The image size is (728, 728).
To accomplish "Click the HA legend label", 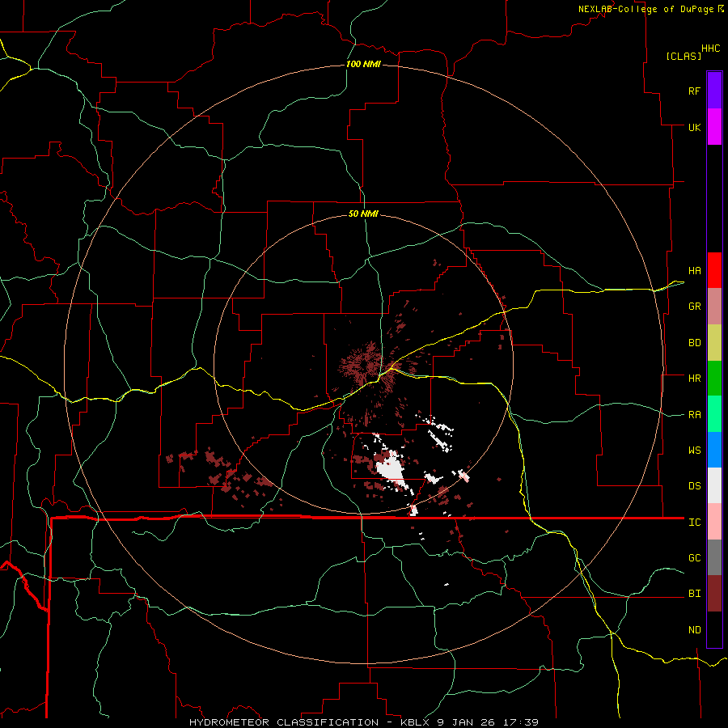I will point(694,270).
